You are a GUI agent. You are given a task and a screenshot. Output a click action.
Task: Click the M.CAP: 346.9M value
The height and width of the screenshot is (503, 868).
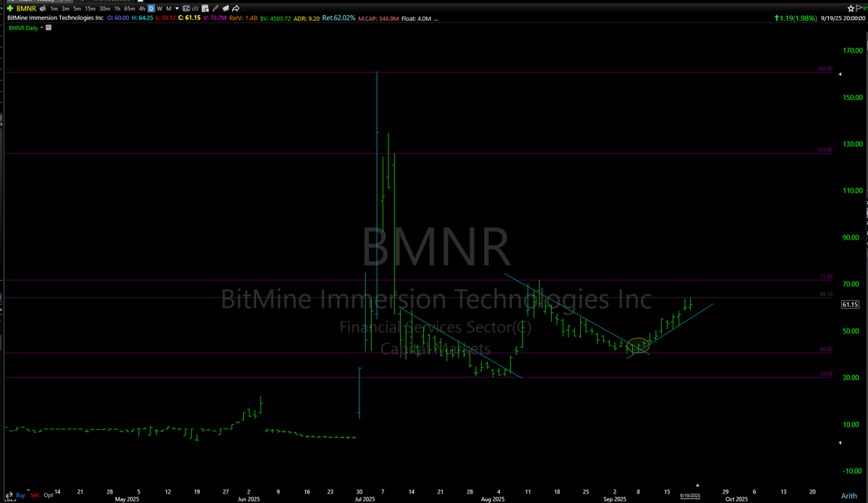(378, 18)
